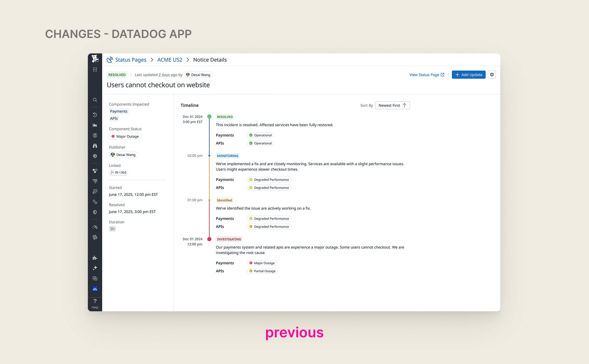Click the Major Outage component status badge
This screenshot has width=589, height=364.
(x=125, y=136)
